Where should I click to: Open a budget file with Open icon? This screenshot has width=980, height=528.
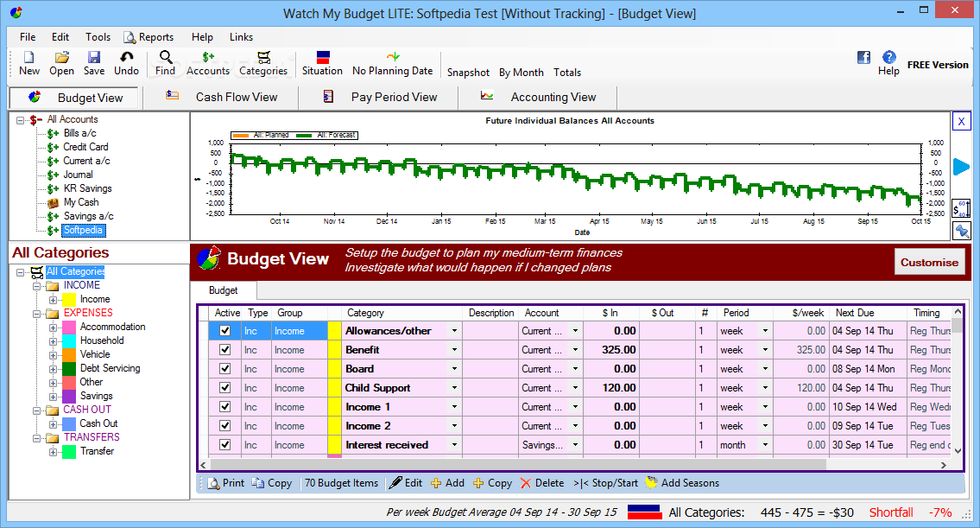tap(62, 63)
